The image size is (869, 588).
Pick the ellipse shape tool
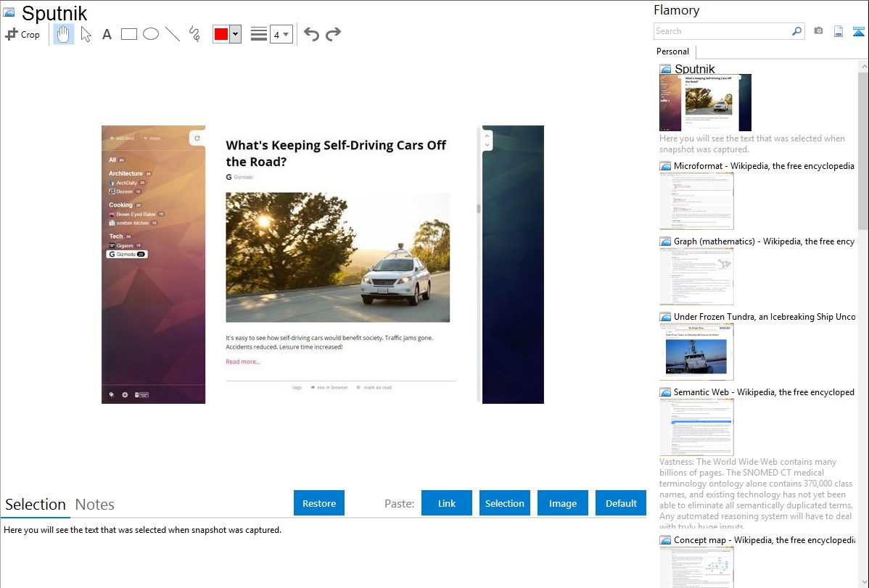[x=151, y=34]
